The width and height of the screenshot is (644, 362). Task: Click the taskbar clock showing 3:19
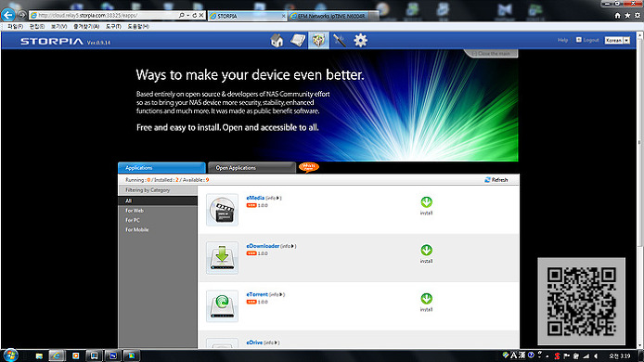619,356
